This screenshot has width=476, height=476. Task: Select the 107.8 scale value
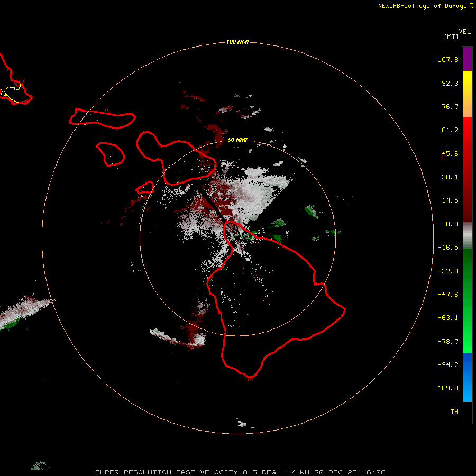(448, 59)
